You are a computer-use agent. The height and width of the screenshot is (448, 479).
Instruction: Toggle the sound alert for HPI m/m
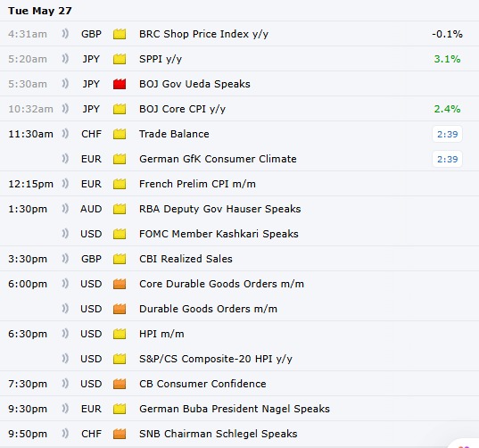pos(65,334)
